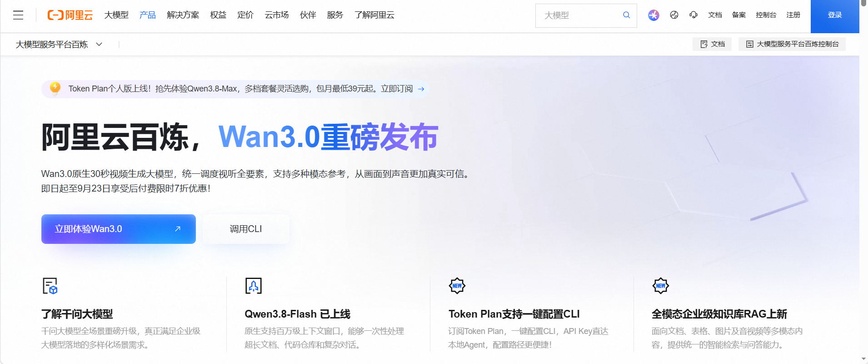
Task: Open the 服务 menu item
Action: pos(335,15)
